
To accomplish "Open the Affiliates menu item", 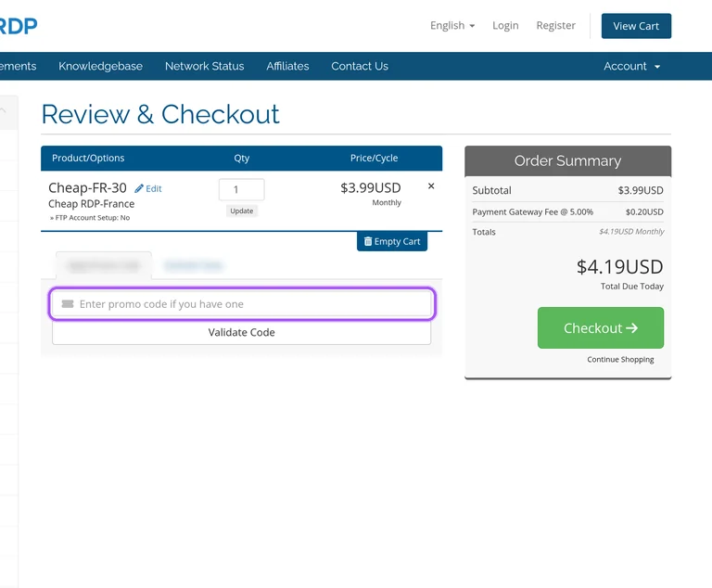I will pyautogui.click(x=287, y=67).
